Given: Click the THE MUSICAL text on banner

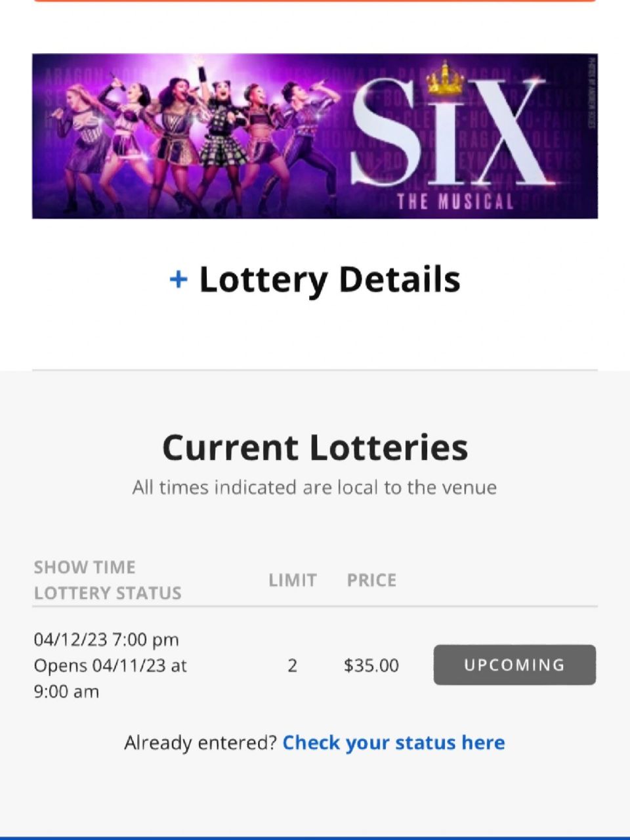Looking at the screenshot, I should 455,201.
